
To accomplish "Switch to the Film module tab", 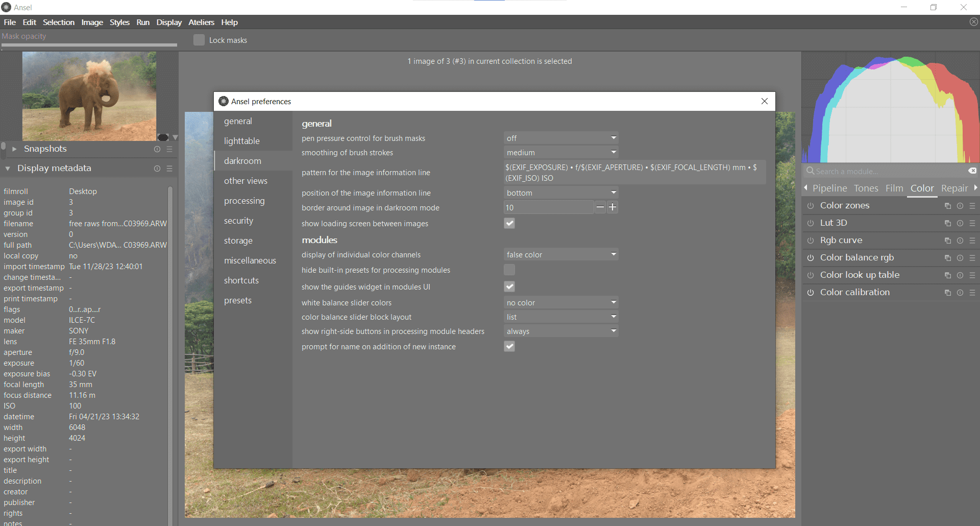I will point(894,188).
